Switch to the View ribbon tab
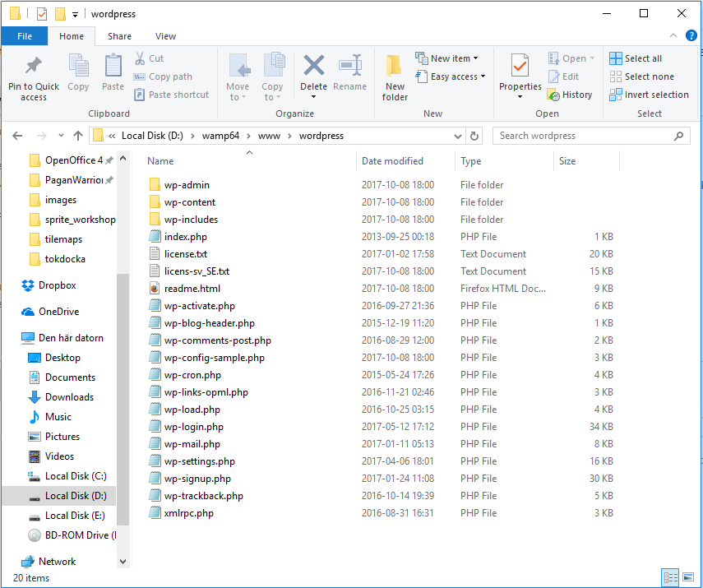Screen dimensions: 703x588 click(x=165, y=36)
